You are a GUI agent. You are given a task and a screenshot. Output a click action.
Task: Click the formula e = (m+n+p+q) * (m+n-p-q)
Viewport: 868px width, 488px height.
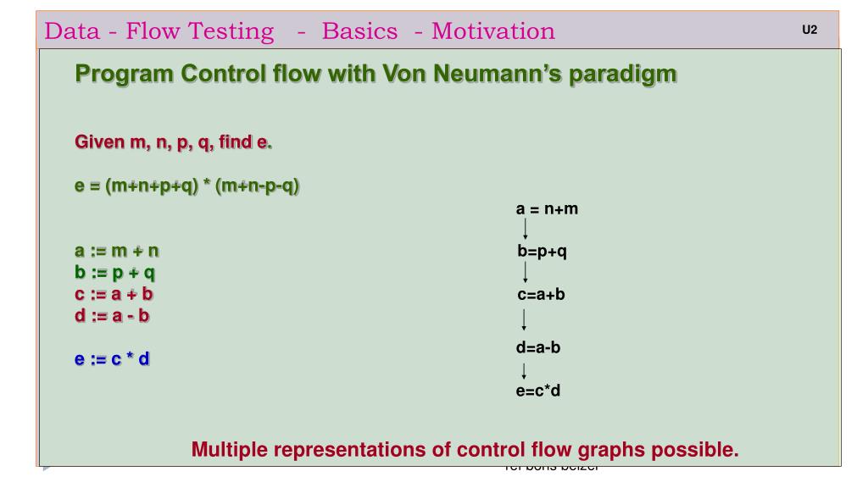(x=187, y=186)
